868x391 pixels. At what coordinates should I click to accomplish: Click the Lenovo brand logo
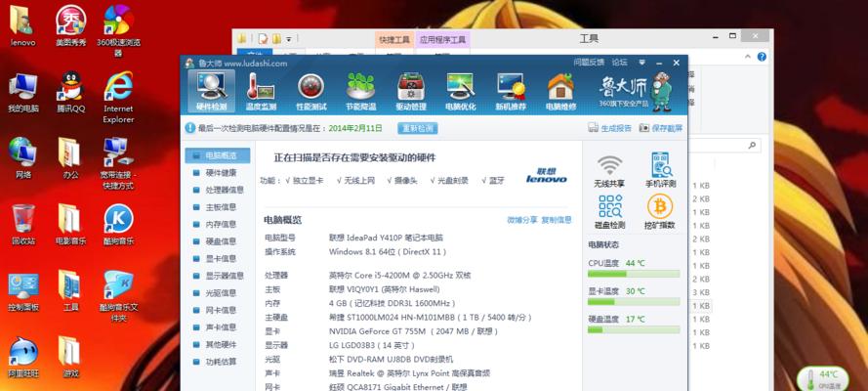(546, 175)
